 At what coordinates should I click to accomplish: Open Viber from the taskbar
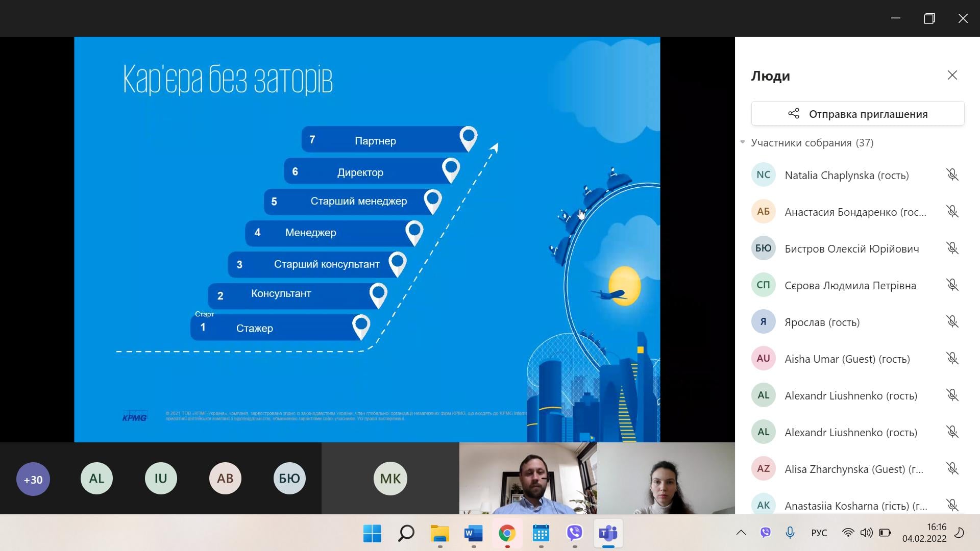pos(574,533)
